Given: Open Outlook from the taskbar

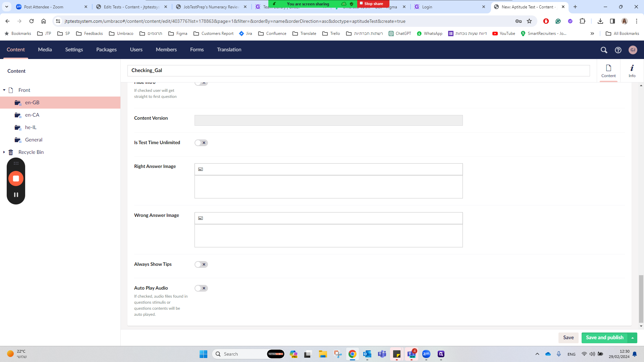Looking at the screenshot, I should click(x=367, y=354).
